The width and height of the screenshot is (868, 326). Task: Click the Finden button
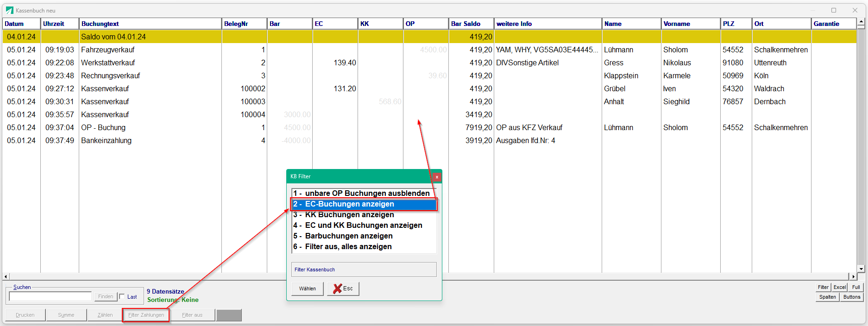coord(106,296)
